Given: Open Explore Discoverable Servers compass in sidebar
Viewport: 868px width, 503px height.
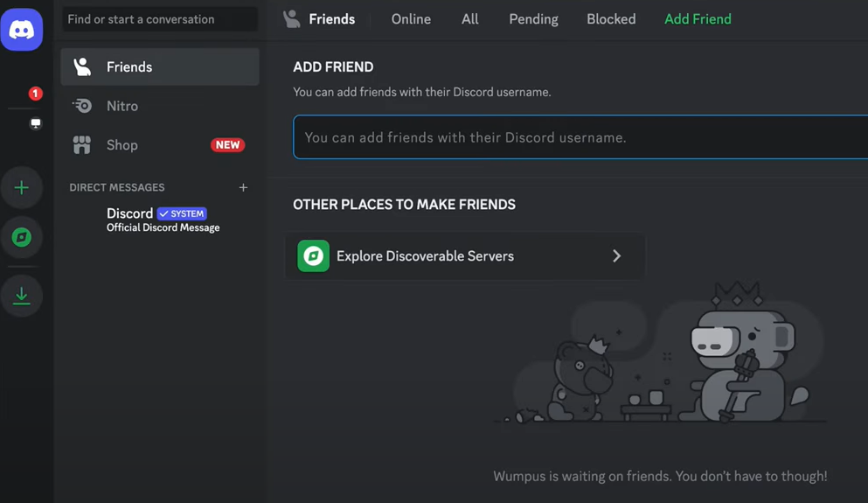Looking at the screenshot, I should (x=22, y=237).
